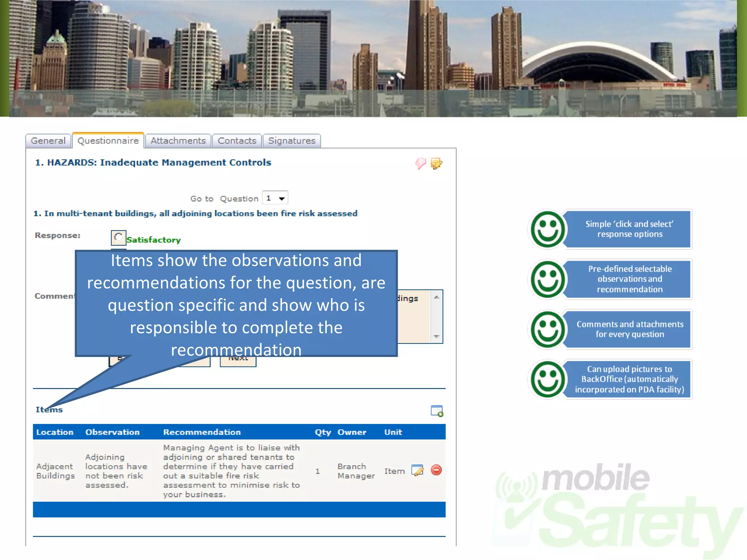Switch to the Questionnaire tab
The width and height of the screenshot is (747, 560).
coord(108,140)
